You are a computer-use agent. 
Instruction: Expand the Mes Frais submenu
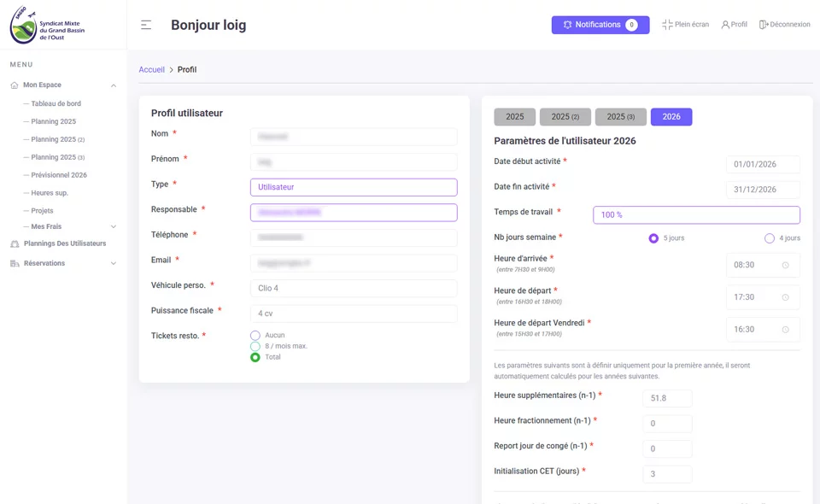114,226
